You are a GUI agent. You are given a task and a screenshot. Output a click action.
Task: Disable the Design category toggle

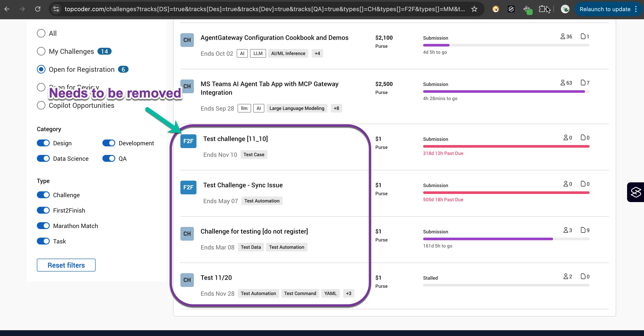(x=43, y=143)
